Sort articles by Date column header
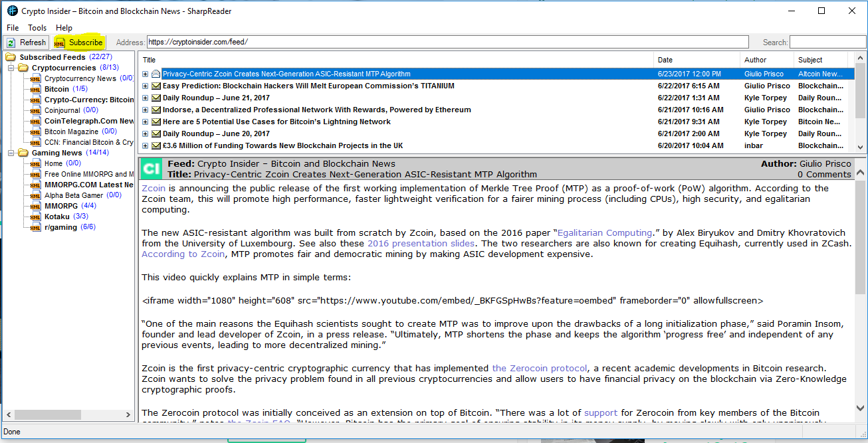 (x=697, y=60)
